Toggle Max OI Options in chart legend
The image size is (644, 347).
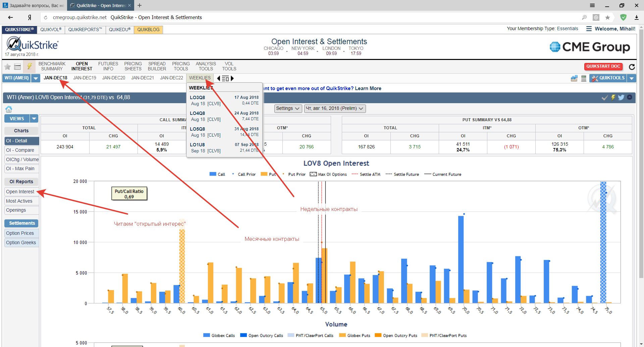(x=328, y=174)
